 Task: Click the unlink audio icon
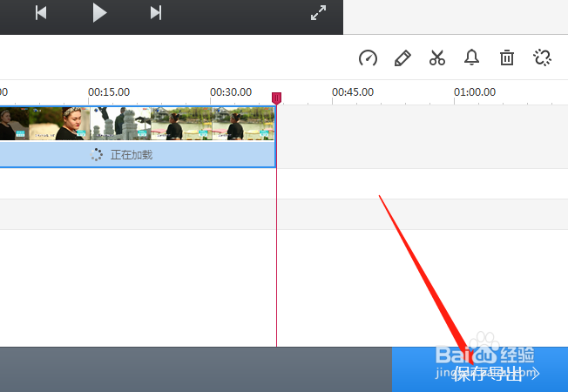542,58
